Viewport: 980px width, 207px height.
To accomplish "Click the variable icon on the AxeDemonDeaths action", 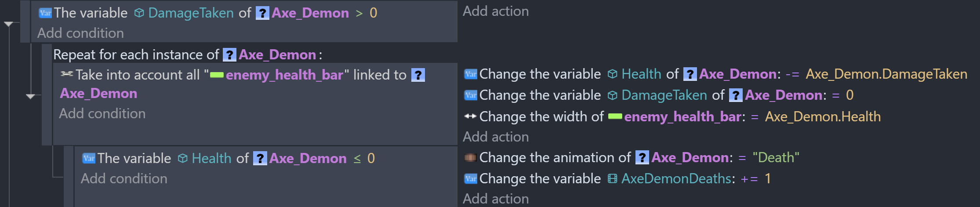I will 470,178.
